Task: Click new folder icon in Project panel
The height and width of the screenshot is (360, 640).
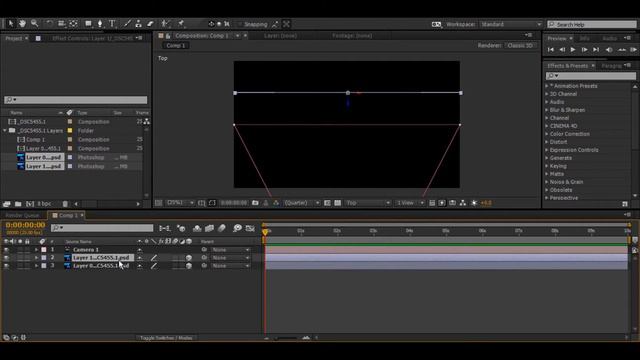Action: pyautogui.click(x=18, y=204)
